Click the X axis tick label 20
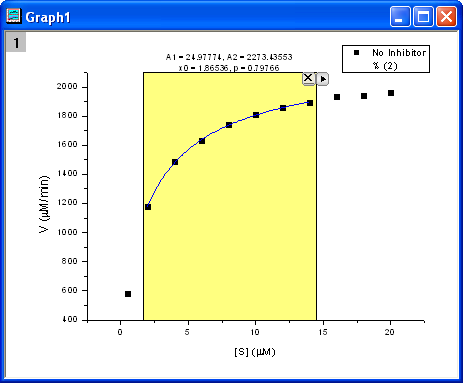 [389, 332]
